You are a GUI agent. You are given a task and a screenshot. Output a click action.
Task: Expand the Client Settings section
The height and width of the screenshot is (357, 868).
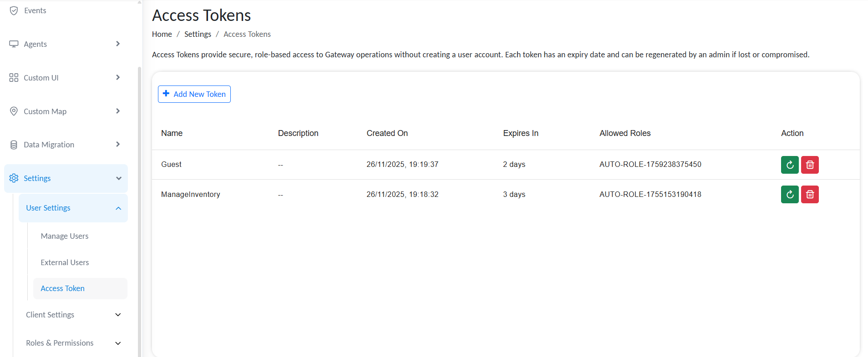(118, 315)
